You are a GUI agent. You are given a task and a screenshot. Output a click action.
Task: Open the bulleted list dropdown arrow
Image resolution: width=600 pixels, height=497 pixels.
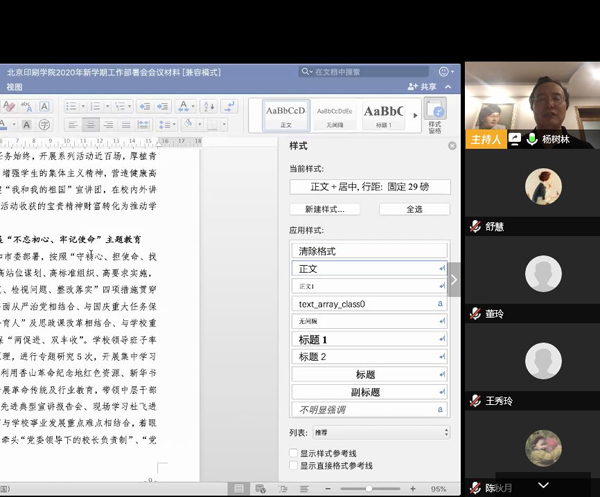pyautogui.click(x=83, y=106)
